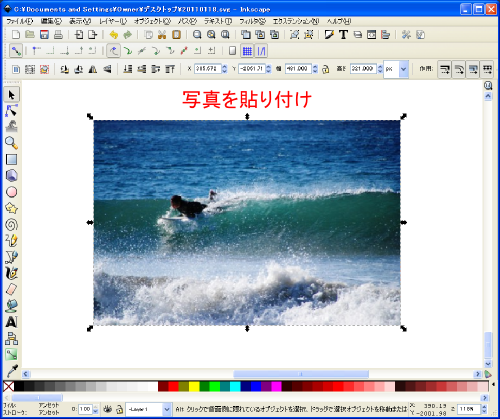
Task: Print the document using printer icon
Action: pyautogui.click(x=58, y=34)
